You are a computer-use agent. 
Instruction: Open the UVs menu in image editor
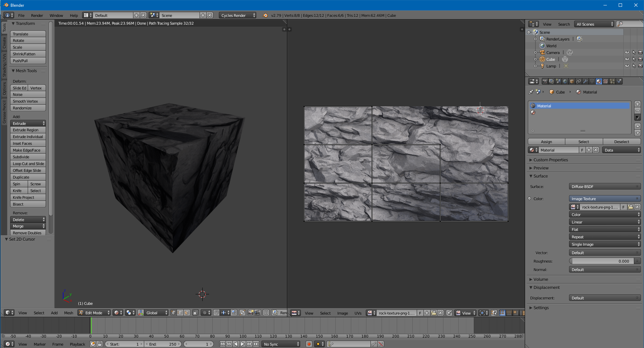point(358,313)
